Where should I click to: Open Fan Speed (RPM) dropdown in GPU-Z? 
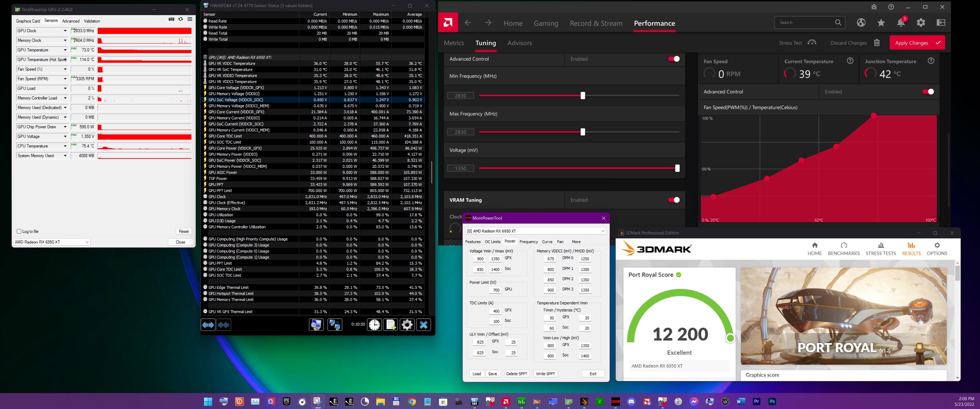(65, 79)
